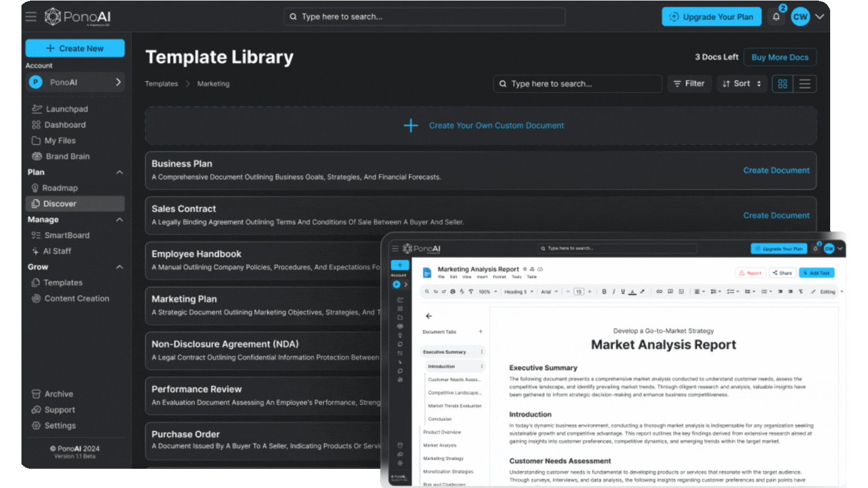
Task: Open the Archive section
Action: [59, 394]
